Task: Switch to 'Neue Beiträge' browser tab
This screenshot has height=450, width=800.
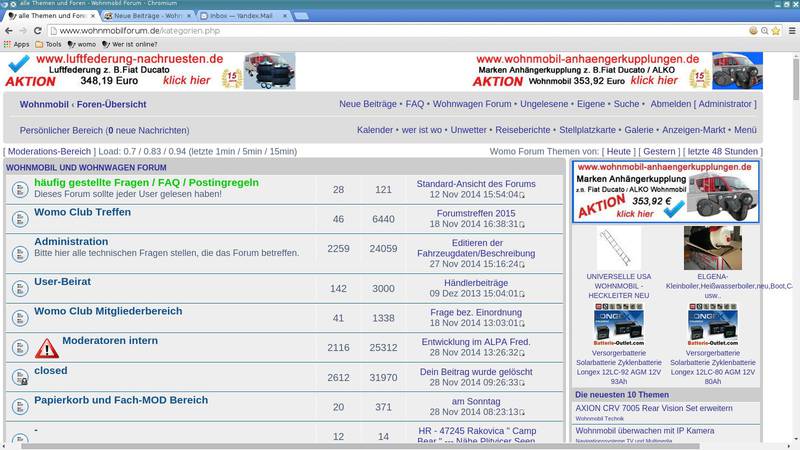Action: (x=147, y=16)
